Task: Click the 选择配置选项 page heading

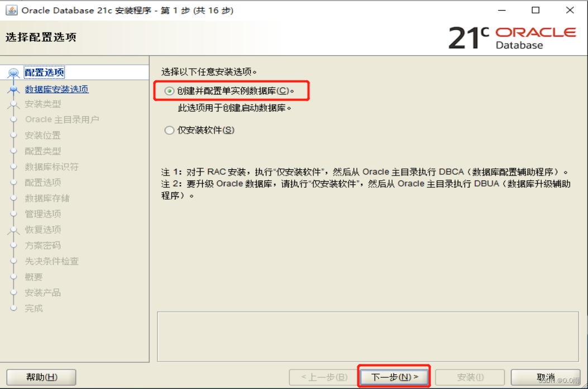Action: tap(41, 37)
